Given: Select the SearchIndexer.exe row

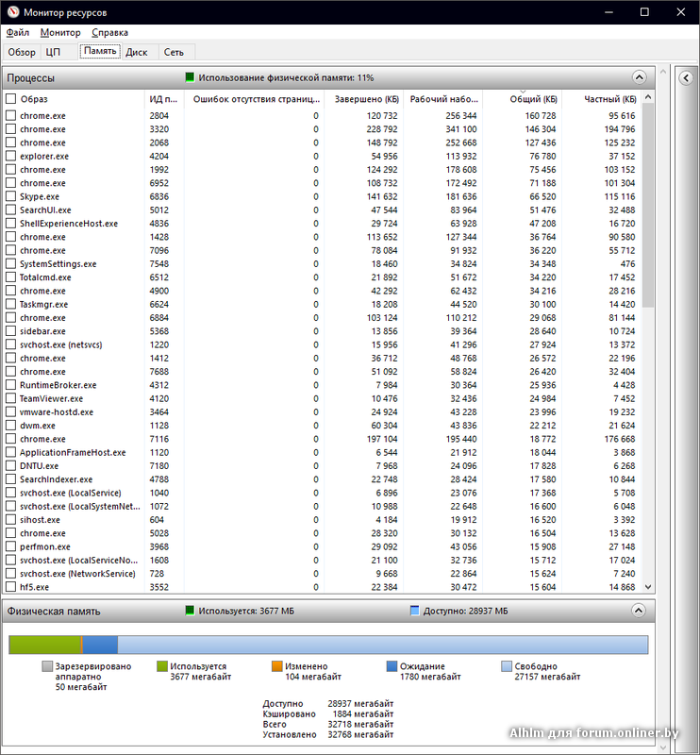Looking at the screenshot, I should pyautogui.click(x=323, y=479).
